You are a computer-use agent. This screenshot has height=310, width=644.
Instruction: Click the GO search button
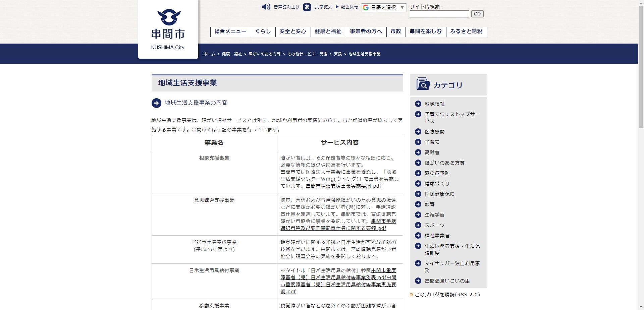(477, 14)
